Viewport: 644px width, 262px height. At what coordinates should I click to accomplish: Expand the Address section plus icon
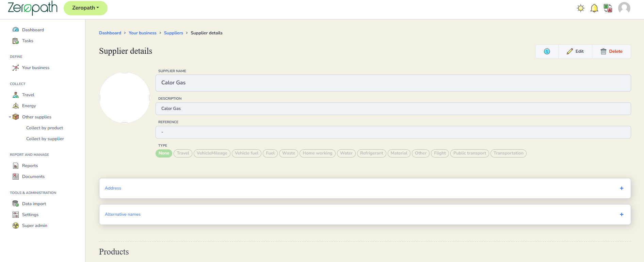point(622,188)
